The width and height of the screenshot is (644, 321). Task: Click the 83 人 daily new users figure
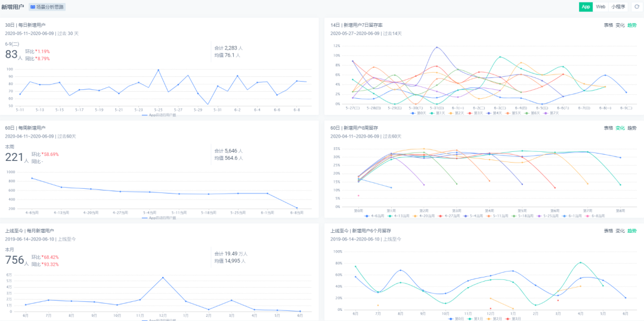point(14,55)
